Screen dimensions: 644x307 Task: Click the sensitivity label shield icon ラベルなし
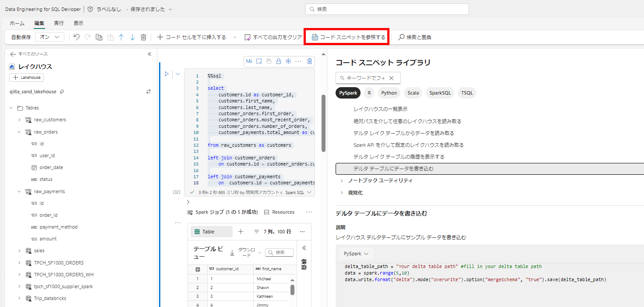(x=90, y=9)
